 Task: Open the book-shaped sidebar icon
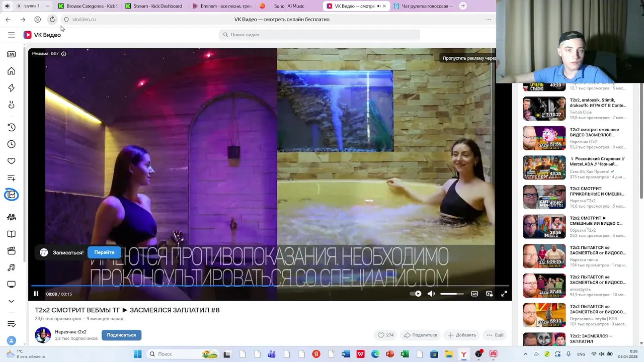(x=11, y=234)
